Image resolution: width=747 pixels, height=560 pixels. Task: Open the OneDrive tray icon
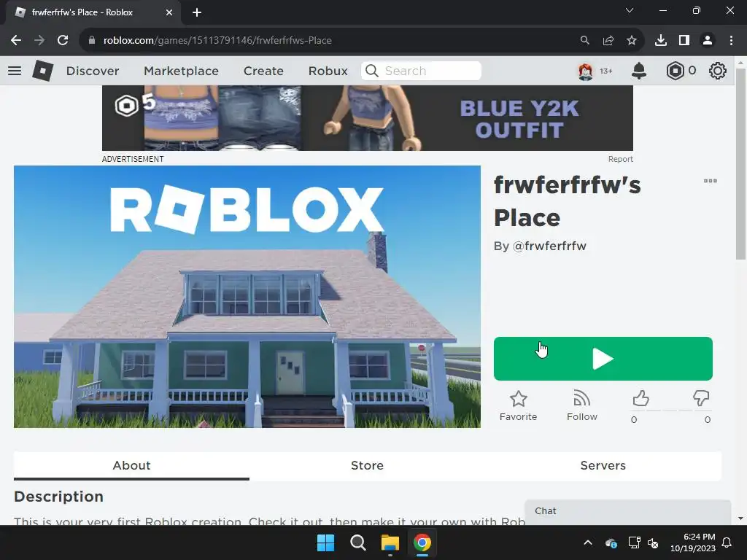tap(611, 542)
